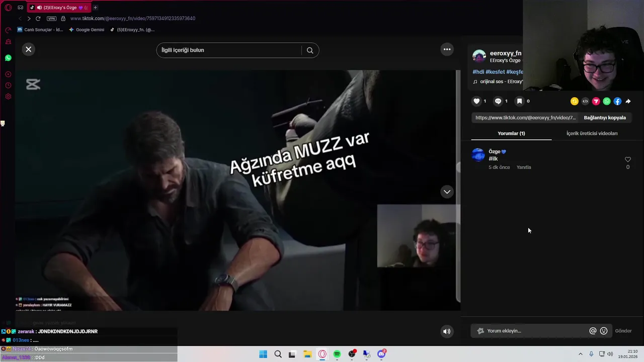Screen dimensions: 644x362
Task: Open the three-dot video options menu
Action: click(447, 49)
